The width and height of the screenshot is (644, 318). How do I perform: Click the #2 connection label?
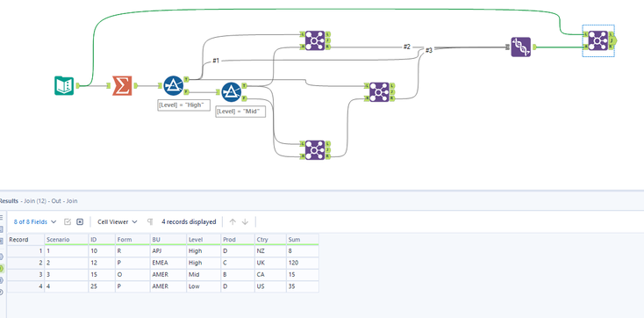406,47
